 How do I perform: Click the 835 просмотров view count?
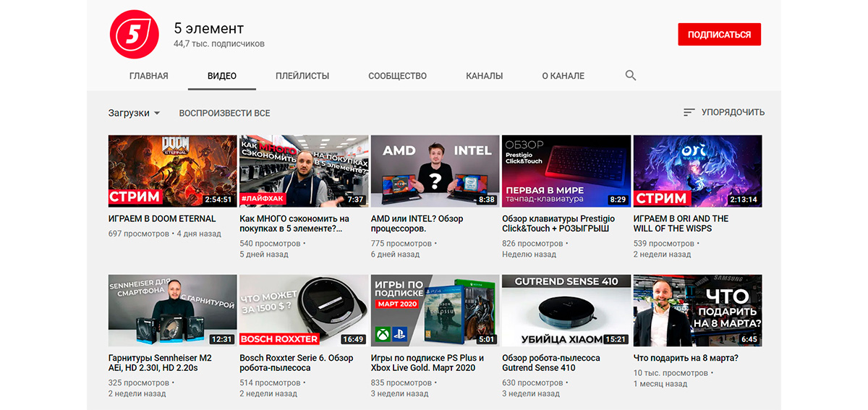point(401,383)
